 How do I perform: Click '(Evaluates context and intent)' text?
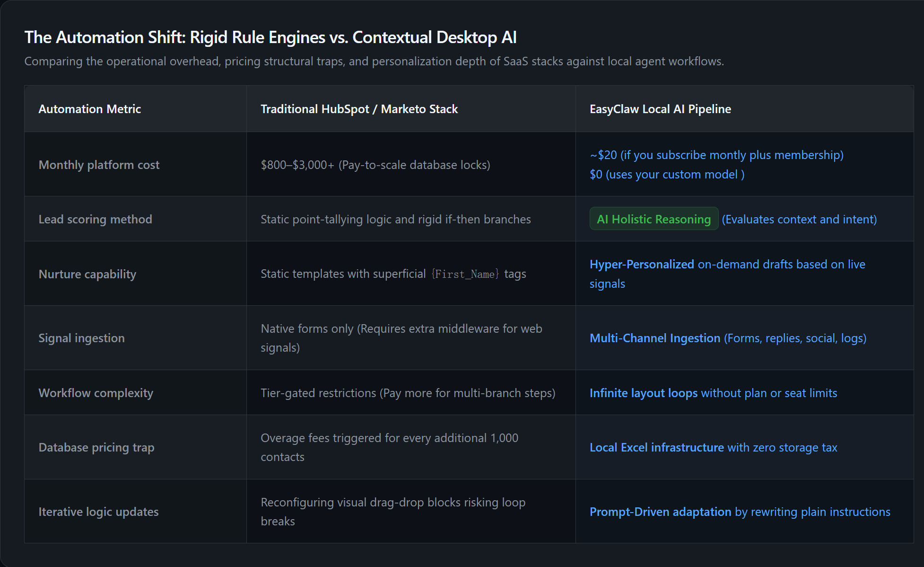[x=799, y=219]
